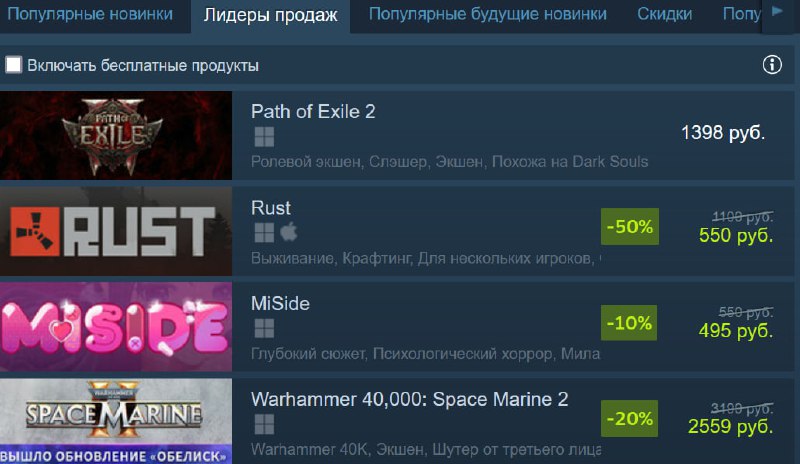Click the MiSide pink logo thumbnail

tap(116, 327)
